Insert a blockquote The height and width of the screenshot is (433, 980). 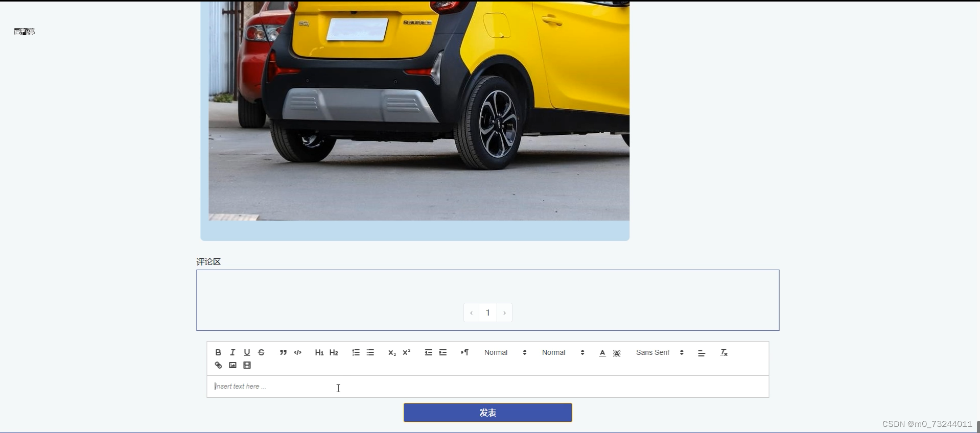[283, 352]
